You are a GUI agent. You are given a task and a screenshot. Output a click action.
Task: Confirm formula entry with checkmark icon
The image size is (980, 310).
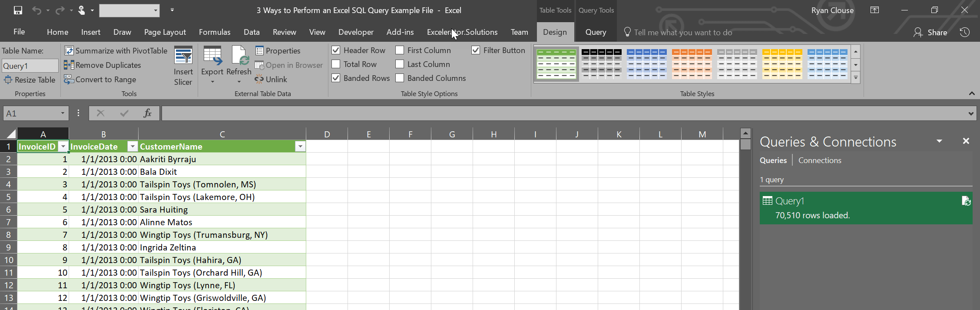pos(124,113)
